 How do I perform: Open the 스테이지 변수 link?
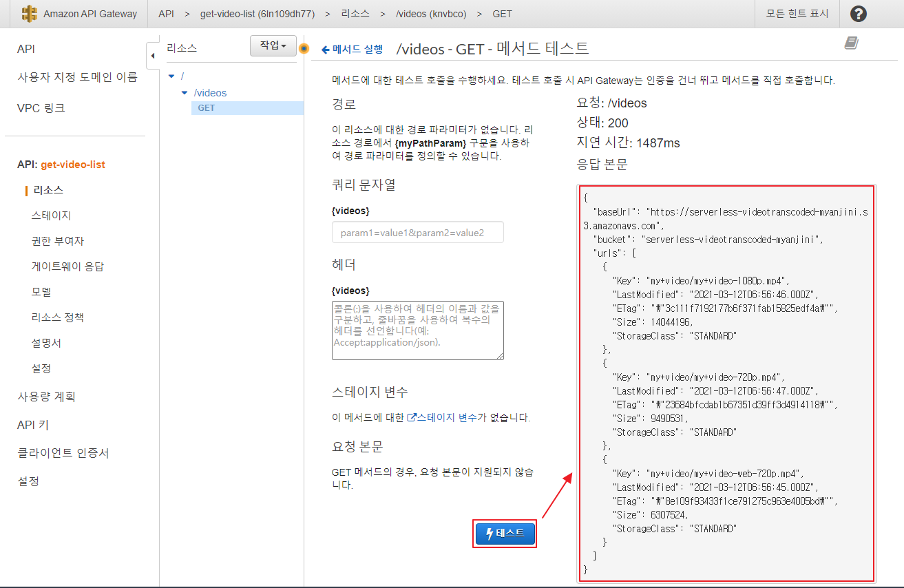pos(449,417)
